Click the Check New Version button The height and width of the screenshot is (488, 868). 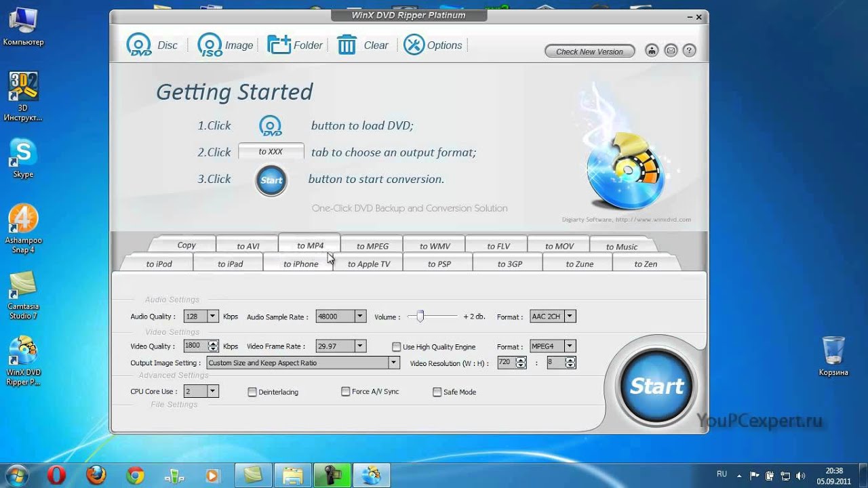(x=589, y=52)
